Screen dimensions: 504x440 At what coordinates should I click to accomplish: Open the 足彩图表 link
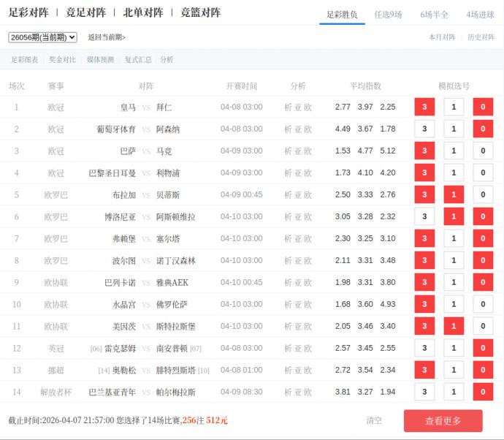coord(25,60)
